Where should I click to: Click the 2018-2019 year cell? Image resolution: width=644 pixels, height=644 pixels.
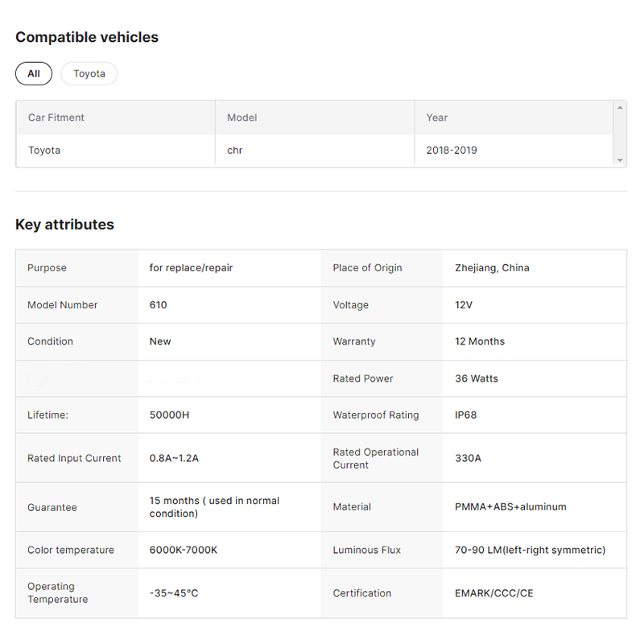click(x=452, y=151)
